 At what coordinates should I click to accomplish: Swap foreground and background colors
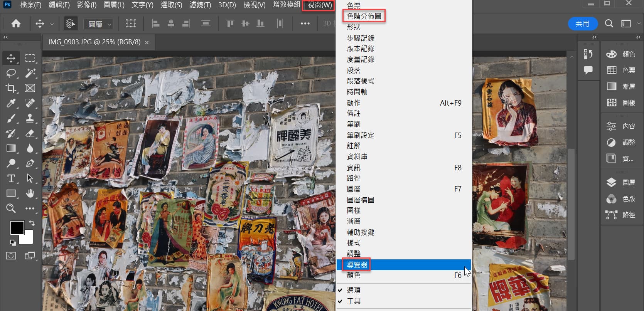[32, 223]
